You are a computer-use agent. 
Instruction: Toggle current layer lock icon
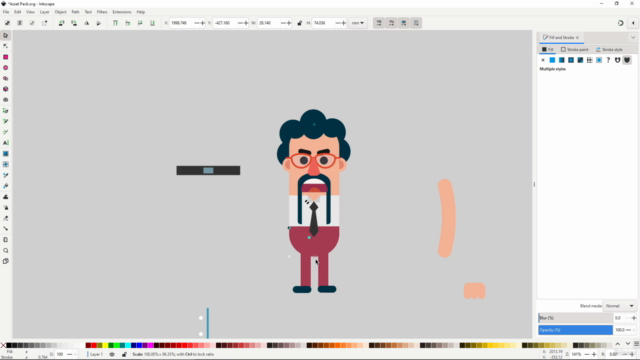[x=124, y=354]
